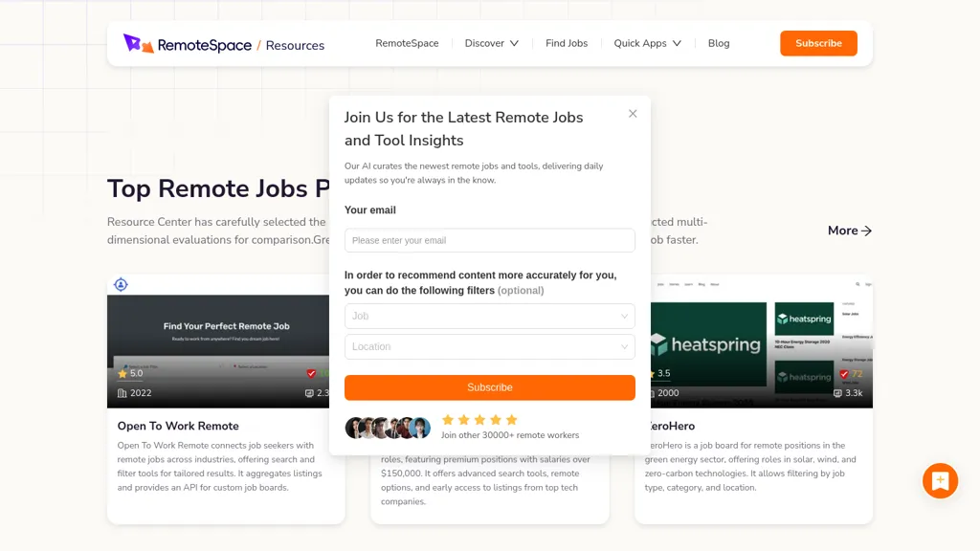Open the Find Jobs menu item
The width and height of the screenshot is (980, 551).
click(567, 43)
